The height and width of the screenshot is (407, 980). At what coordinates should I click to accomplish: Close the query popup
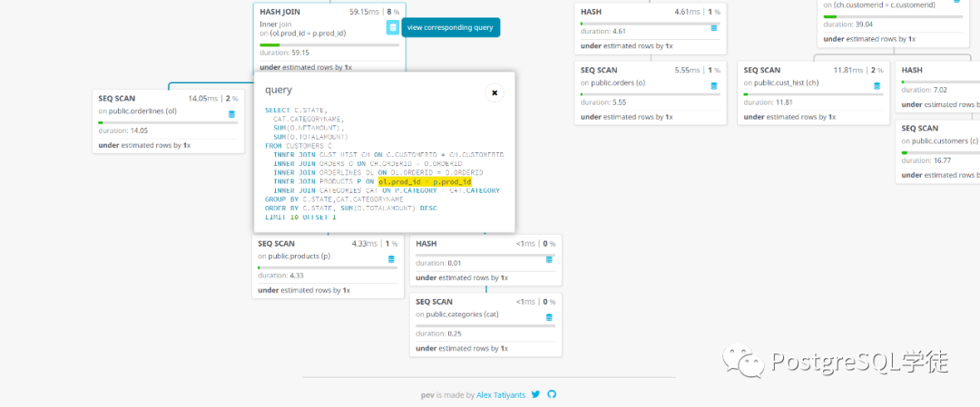[x=495, y=92]
